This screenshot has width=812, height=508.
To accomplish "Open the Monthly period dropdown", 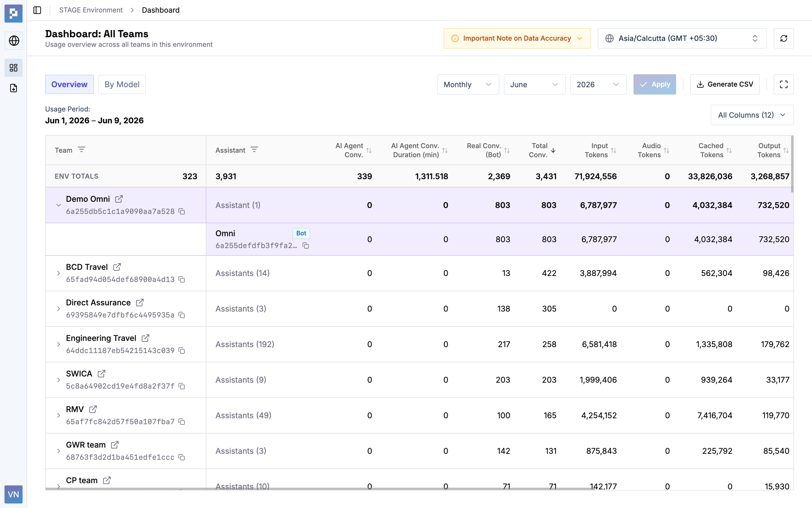I will pos(468,84).
